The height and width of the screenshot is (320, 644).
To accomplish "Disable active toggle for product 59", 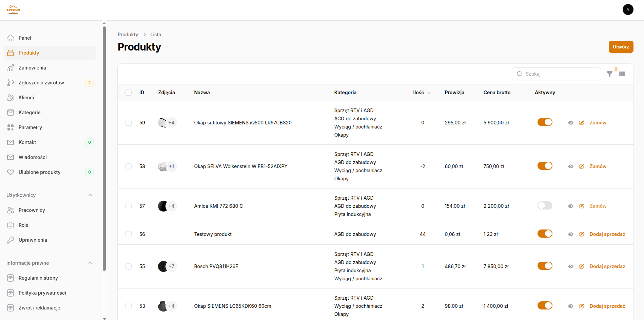I will [545, 122].
